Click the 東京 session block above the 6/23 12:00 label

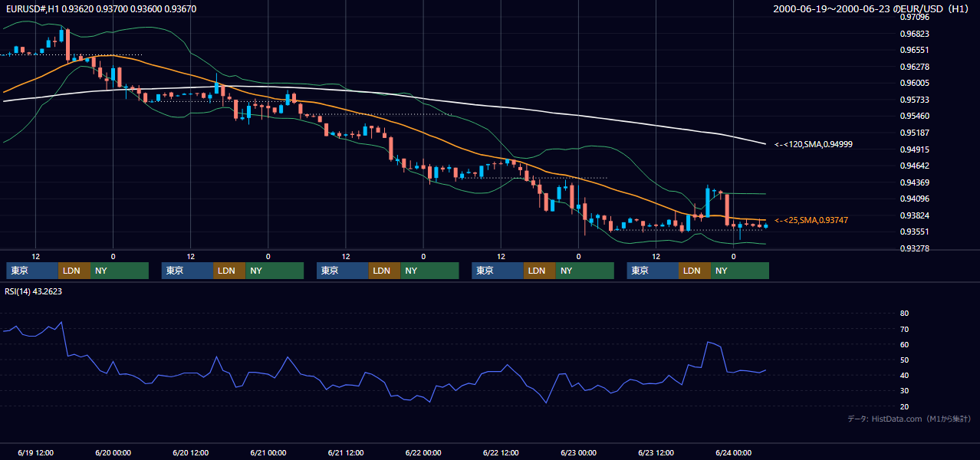[x=653, y=271]
